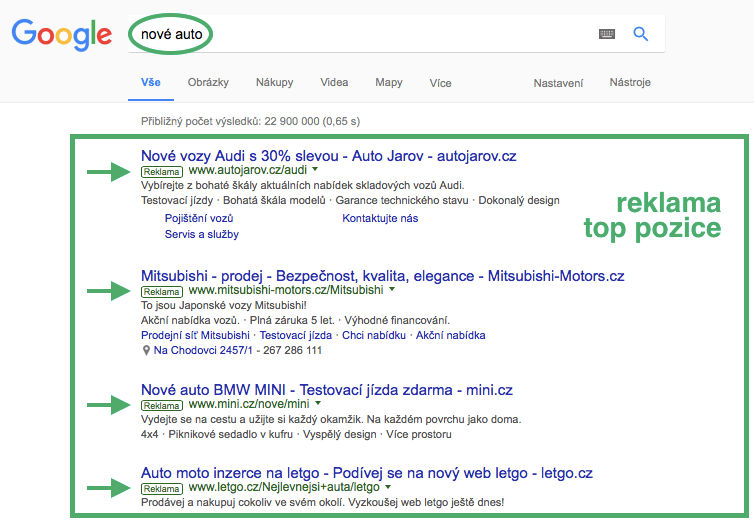754x522 pixels.
Task: Click the Google logo
Action: click(x=61, y=35)
